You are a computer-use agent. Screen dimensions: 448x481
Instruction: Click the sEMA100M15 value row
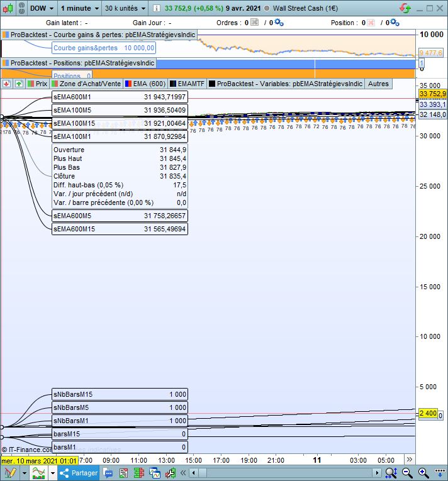pos(120,123)
